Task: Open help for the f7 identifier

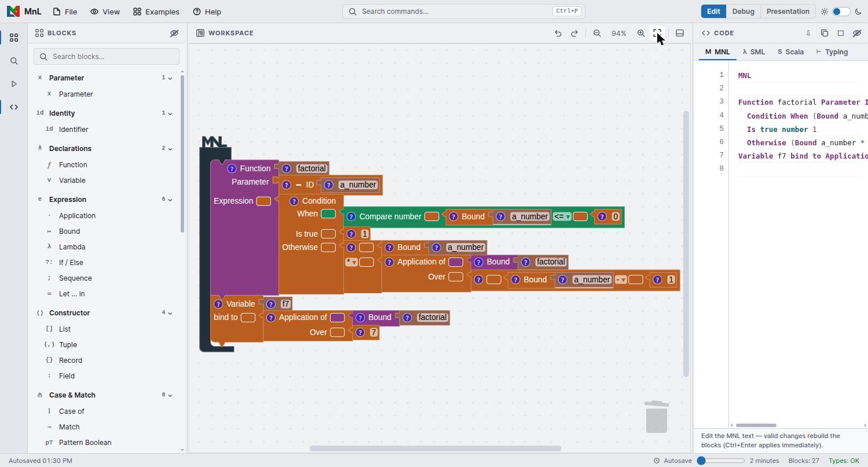Action: point(270,304)
